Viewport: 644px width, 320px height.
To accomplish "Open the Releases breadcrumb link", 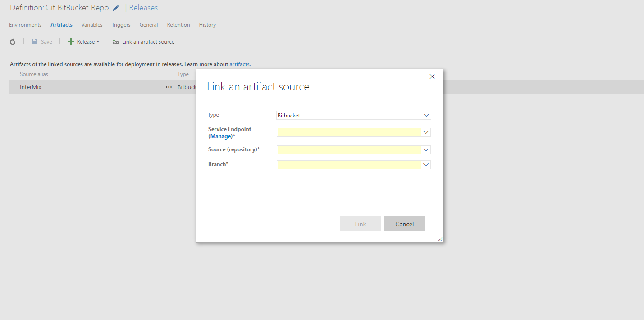I will pyautogui.click(x=143, y=8).
